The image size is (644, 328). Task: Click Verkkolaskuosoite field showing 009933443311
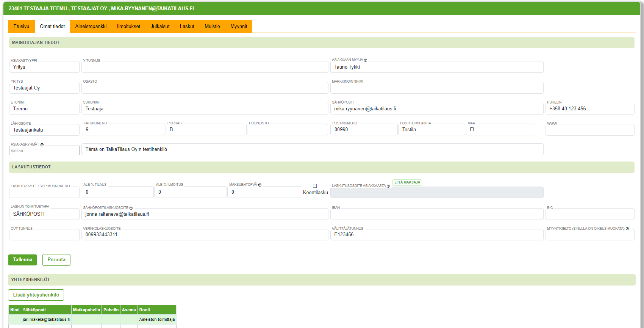click(205, 235)
